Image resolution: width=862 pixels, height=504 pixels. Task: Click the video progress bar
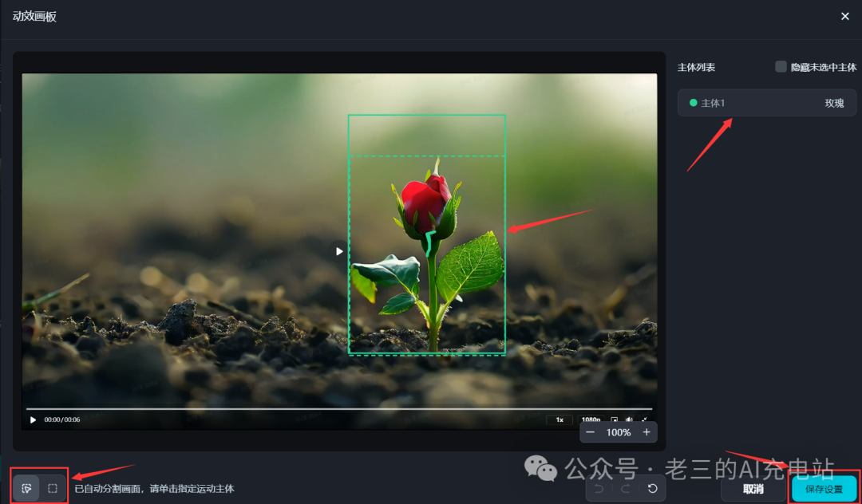point(339,409)
